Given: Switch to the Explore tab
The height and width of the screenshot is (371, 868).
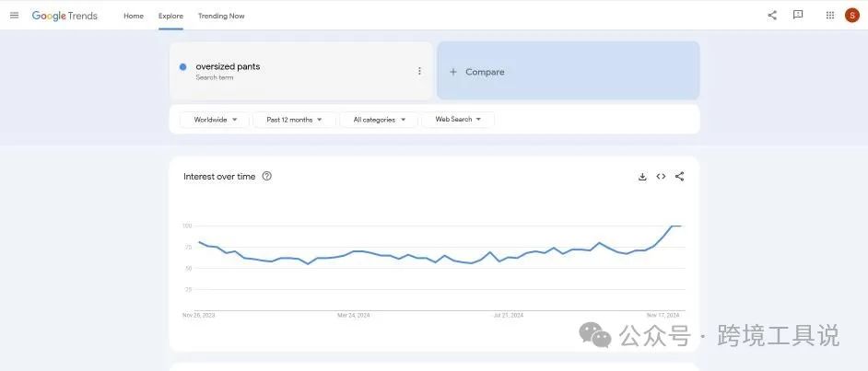Looking at the screenshot, I should pyautogui.click(x=170, y=16).
